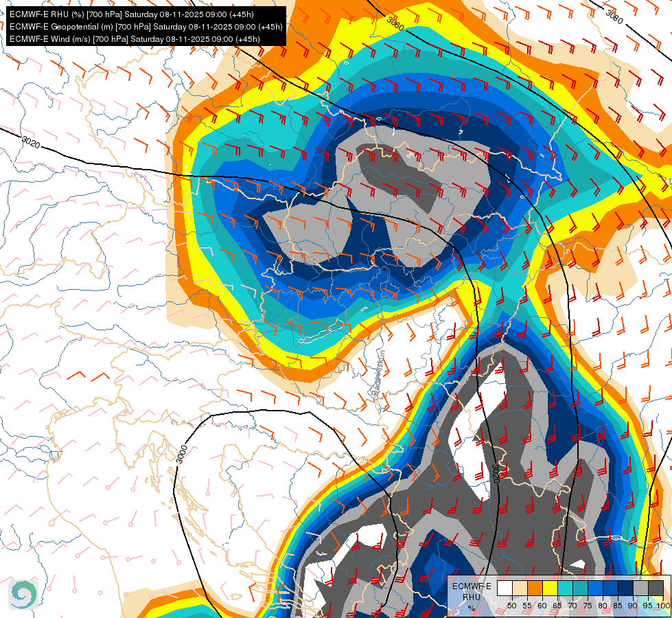Click the legend value 100
672x618 pixels.
(x=663, y=606)
